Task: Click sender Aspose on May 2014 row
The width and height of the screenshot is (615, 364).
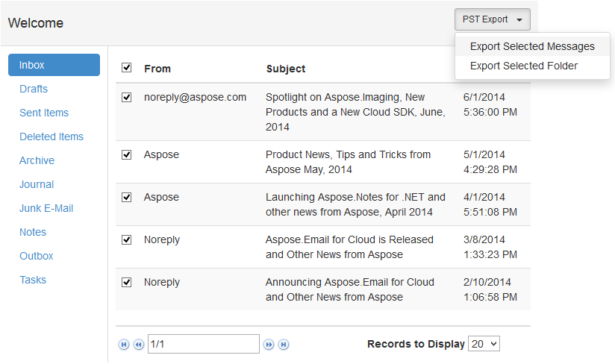Action: tap(161, 154)
